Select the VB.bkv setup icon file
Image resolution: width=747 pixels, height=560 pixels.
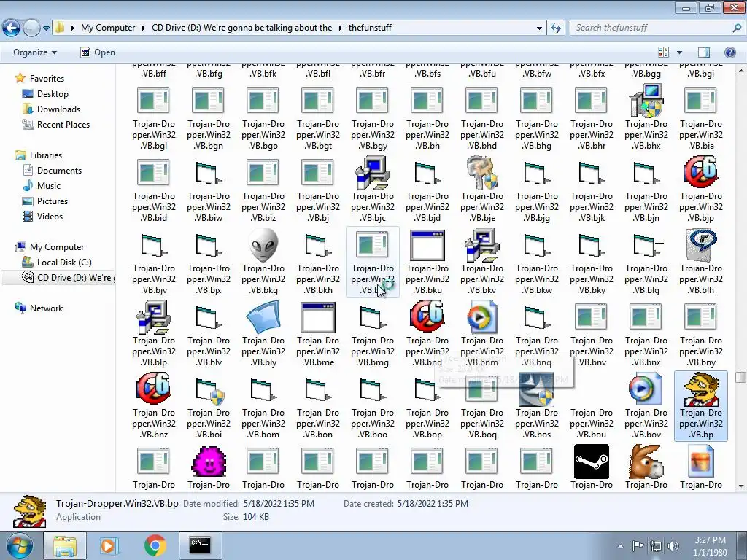(482, 245)
